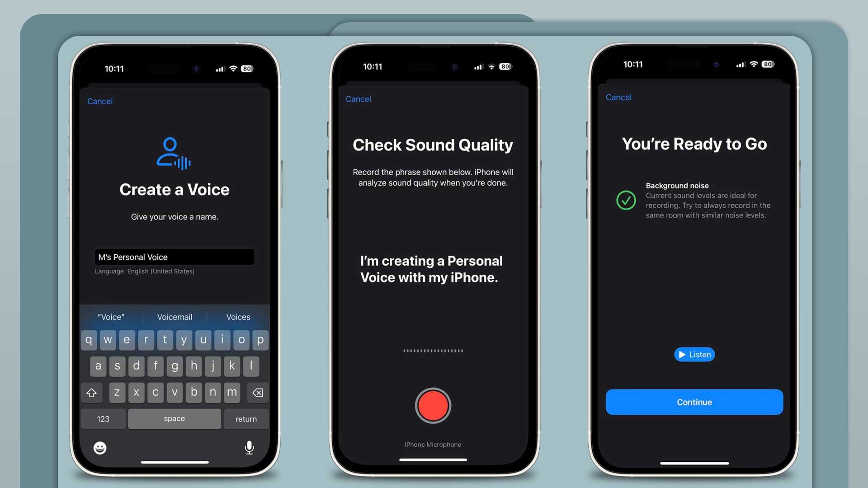Tap the Cancel button on second screen

(358, 99)
